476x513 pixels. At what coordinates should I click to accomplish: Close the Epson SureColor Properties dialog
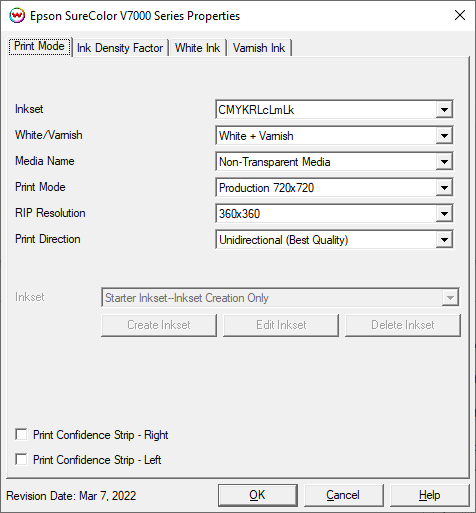tap(460, 15)
